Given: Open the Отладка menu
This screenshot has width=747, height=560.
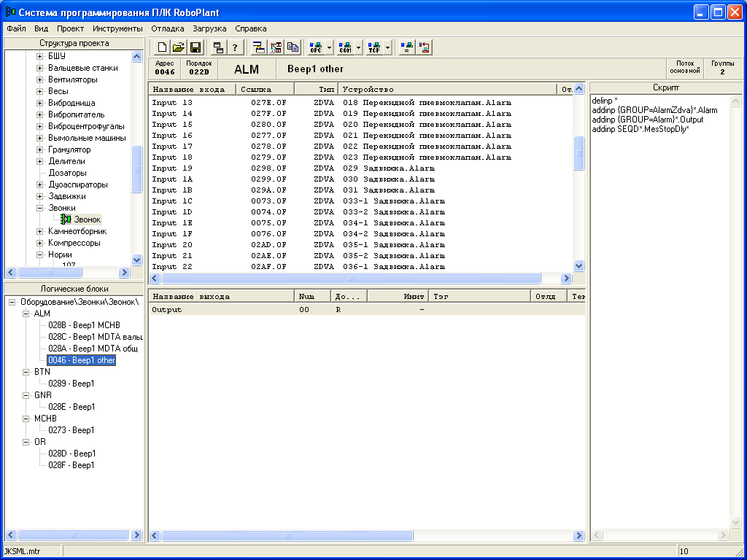Looking at the screenshot, I should (167, 28).
